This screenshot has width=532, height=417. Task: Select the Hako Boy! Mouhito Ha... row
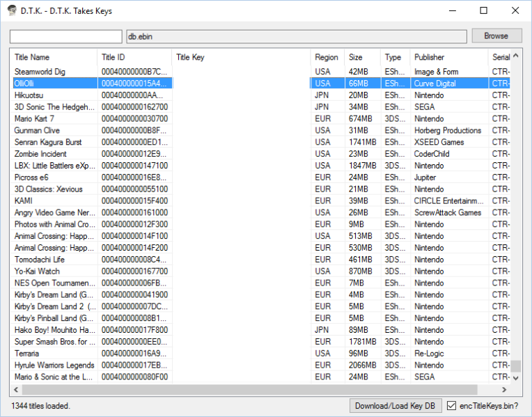(260, 330)
